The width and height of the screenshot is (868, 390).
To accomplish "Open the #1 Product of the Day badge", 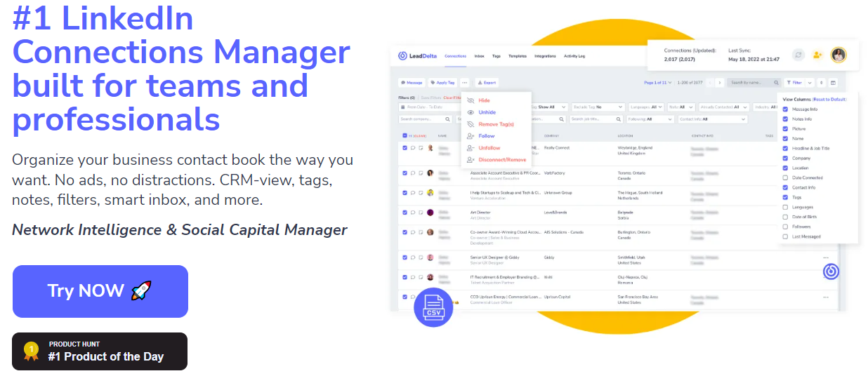I will [100, 351].
